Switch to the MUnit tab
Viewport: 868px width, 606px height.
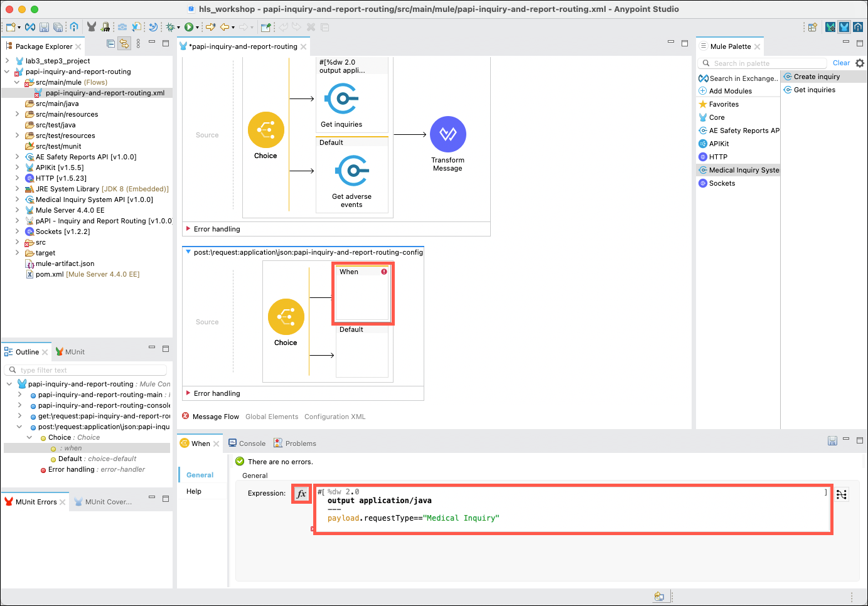point(70,352)
